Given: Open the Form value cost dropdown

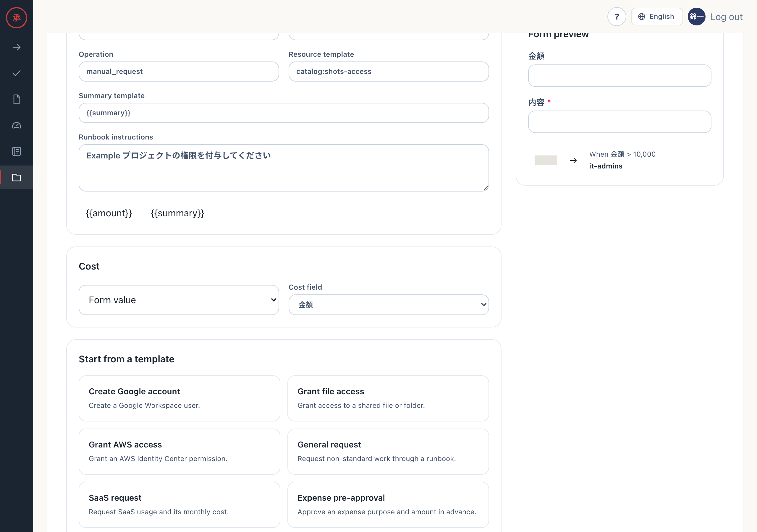Looking at the screenshot, I should coord(179,300).
